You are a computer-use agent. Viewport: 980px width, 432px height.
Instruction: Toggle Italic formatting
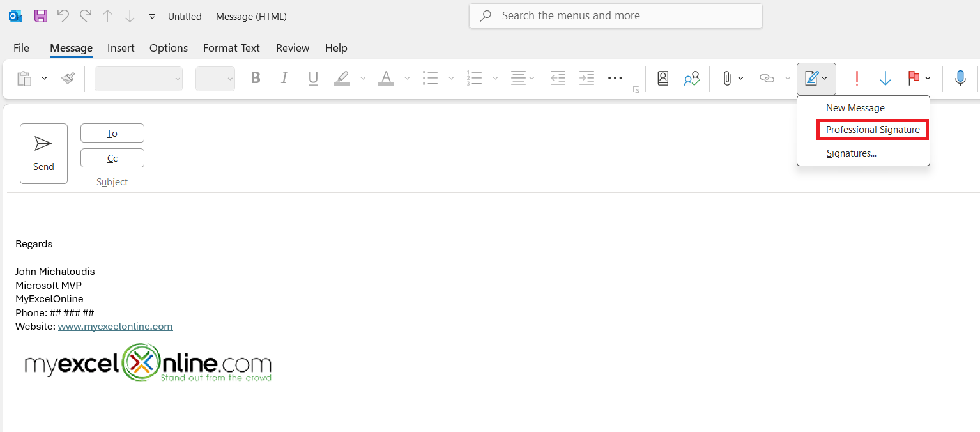tap(284, 78)
